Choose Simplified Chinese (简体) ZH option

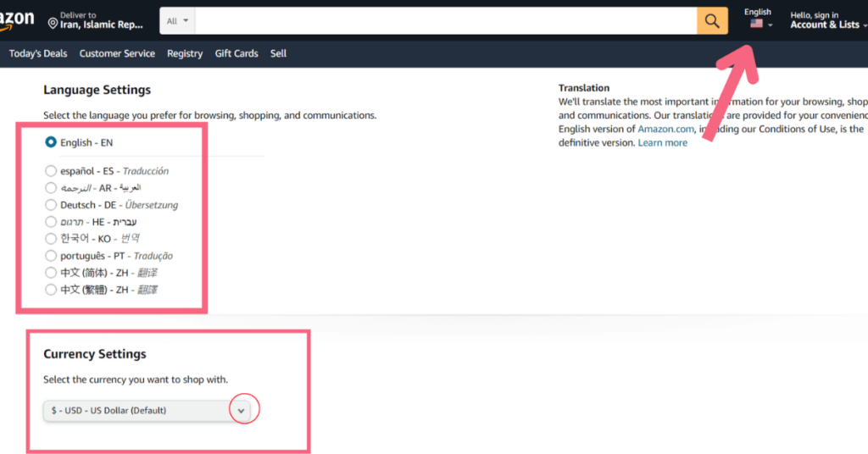(x=50, y=273)
